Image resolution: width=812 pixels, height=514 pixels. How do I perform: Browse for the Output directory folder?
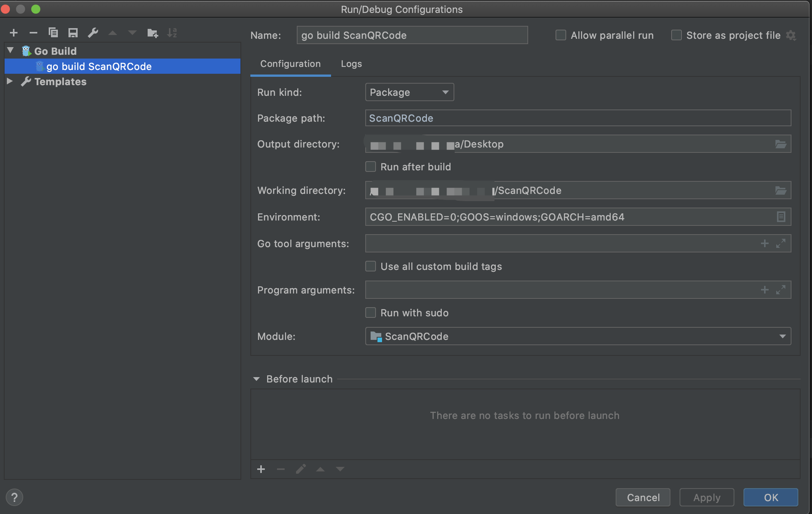tap(780, 144)
